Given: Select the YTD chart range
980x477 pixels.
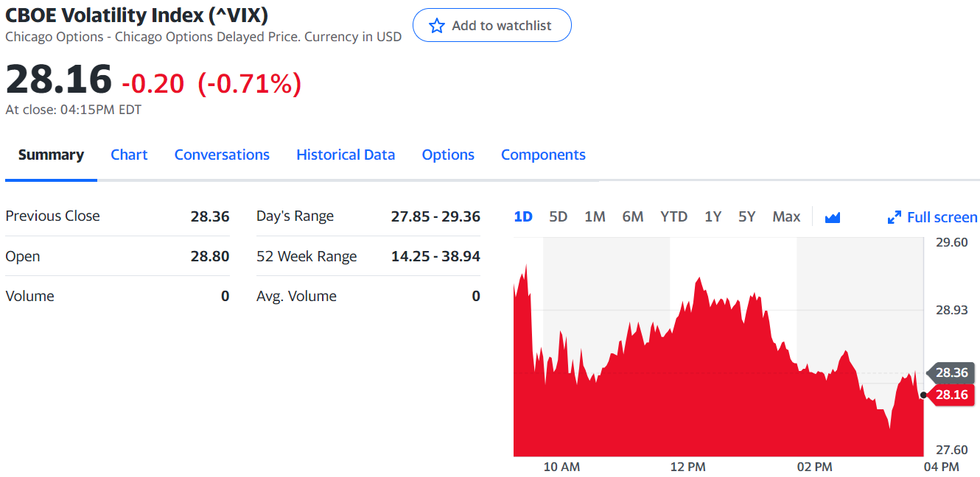Looking at the screenshot, I should [x=674, y=216].
